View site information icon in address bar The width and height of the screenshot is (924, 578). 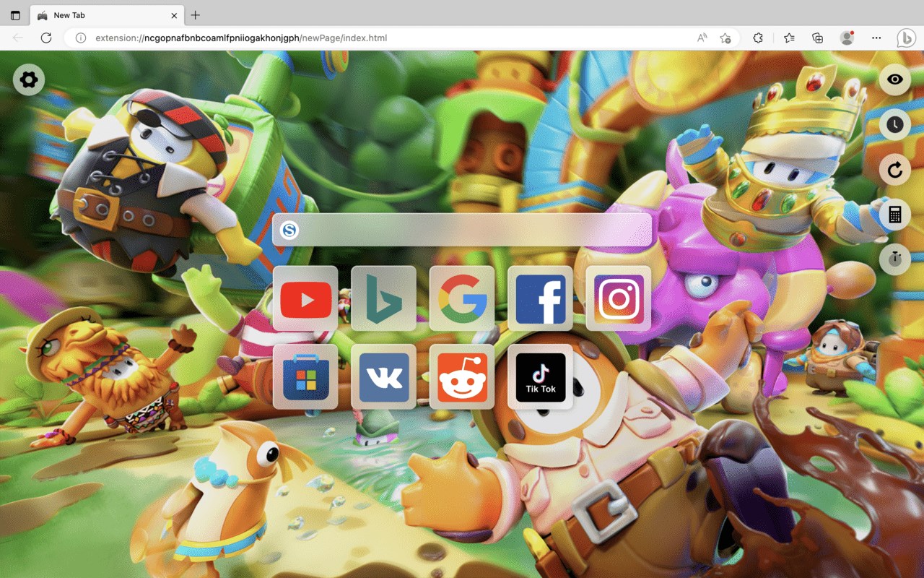[81, 38]
